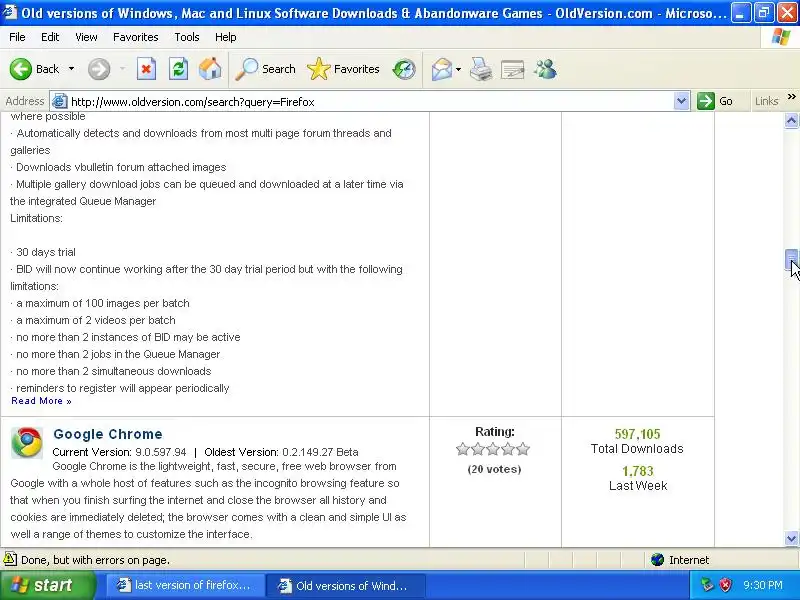Click 'Current Version: 9.0.597.94' text
The width and height of the screenshot is (800, 600).
pos(119,452)
